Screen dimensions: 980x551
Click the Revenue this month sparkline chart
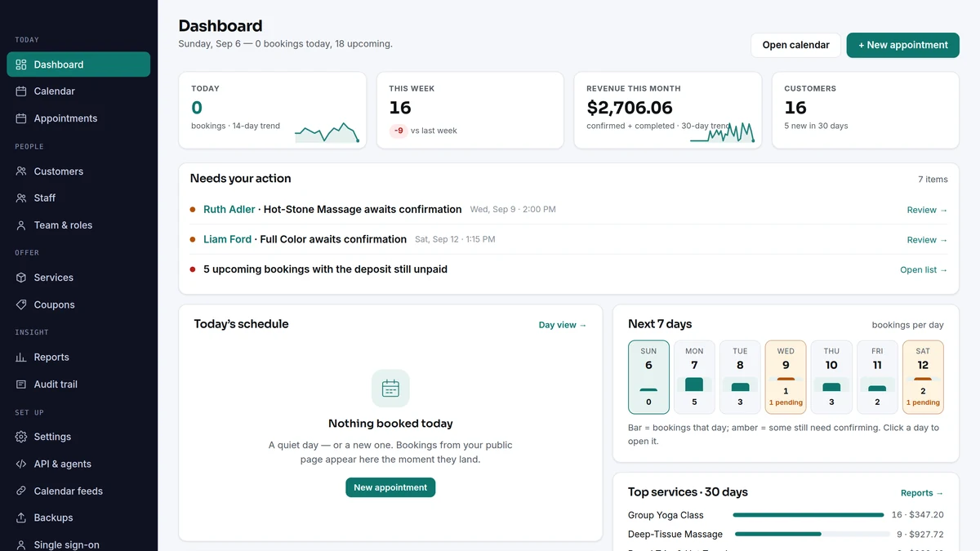click(723, 132)
